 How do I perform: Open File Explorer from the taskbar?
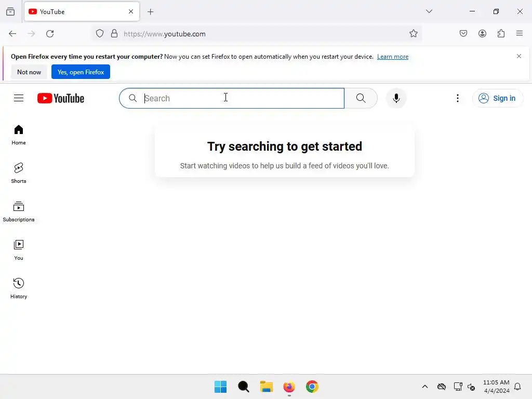[x=267, y=387]
